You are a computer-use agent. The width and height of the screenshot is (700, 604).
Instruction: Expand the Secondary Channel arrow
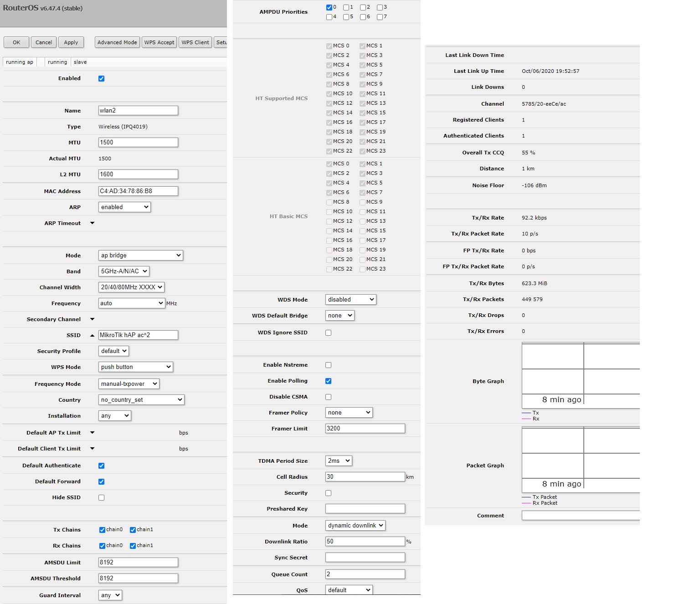click(x=92, y=319)
